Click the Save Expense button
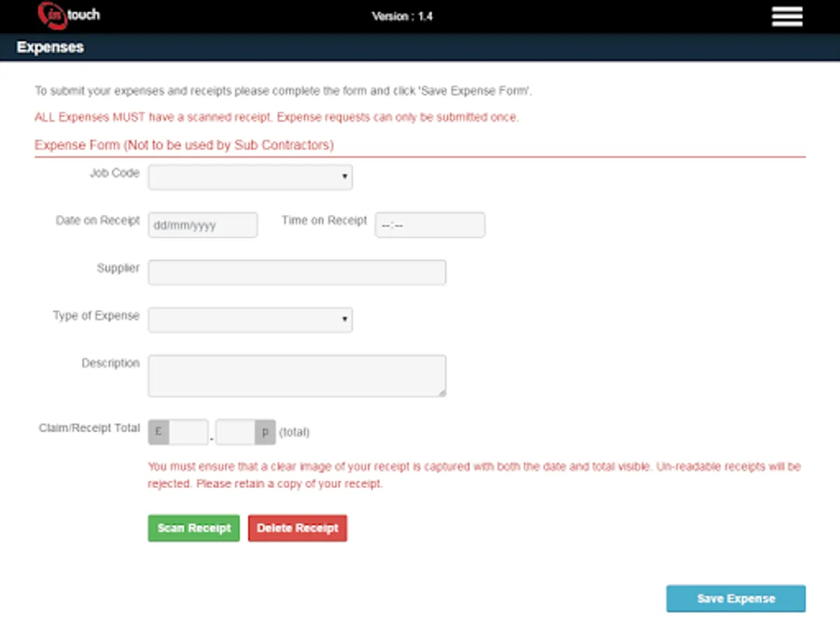 tap(736, 599)
